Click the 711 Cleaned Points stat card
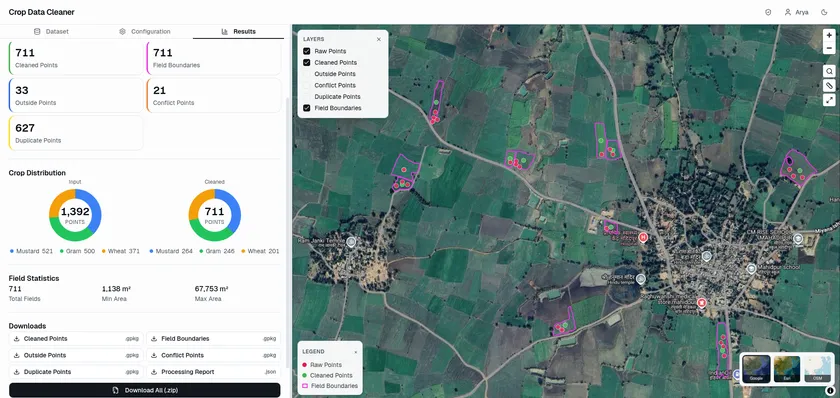 [76, 58]
